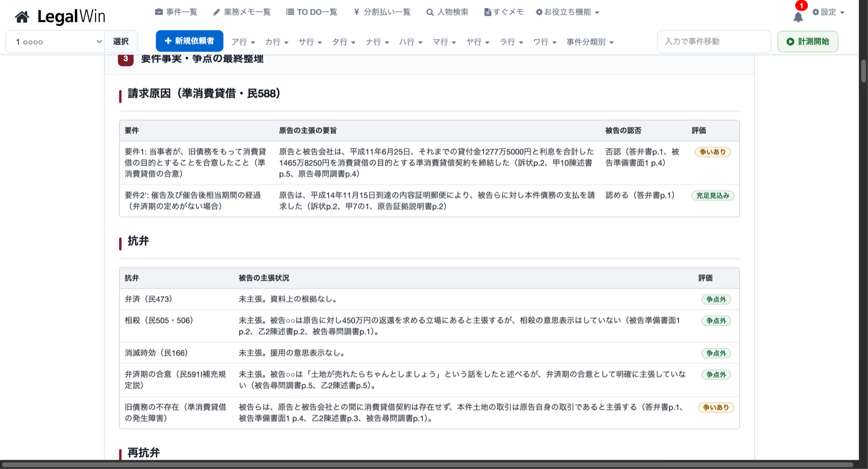Expand the マ行 dropdown

[444, 42]
